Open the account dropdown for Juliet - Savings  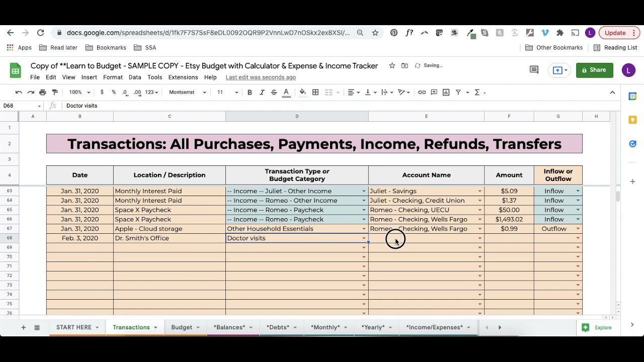pyautogui.click(x=480, y=191)
